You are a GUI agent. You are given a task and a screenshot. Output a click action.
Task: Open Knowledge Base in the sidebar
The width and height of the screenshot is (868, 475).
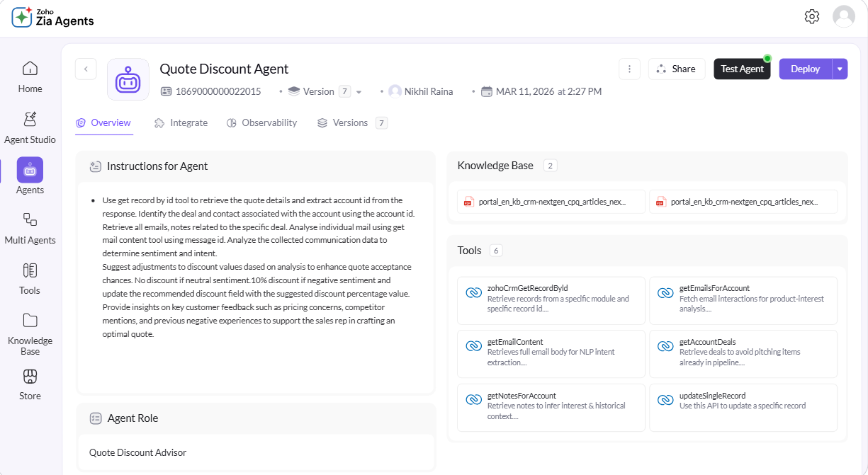30,333
